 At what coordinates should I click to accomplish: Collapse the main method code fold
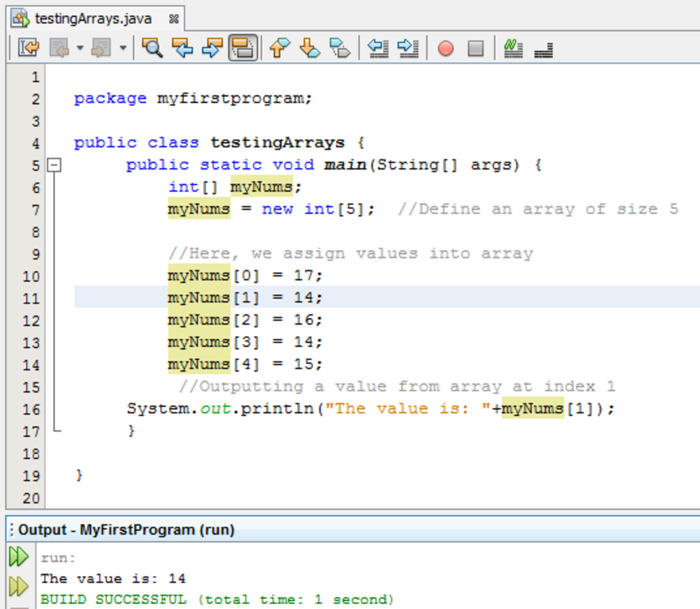click(x=54, y=165)
